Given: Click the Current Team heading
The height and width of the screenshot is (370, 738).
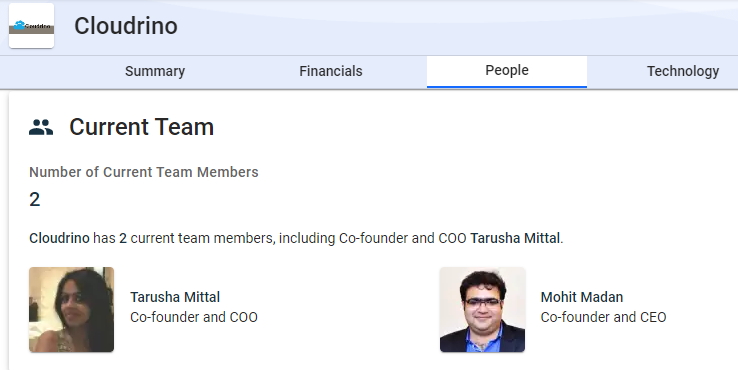Looking at the screenshot, I should (x=142, y=127).
